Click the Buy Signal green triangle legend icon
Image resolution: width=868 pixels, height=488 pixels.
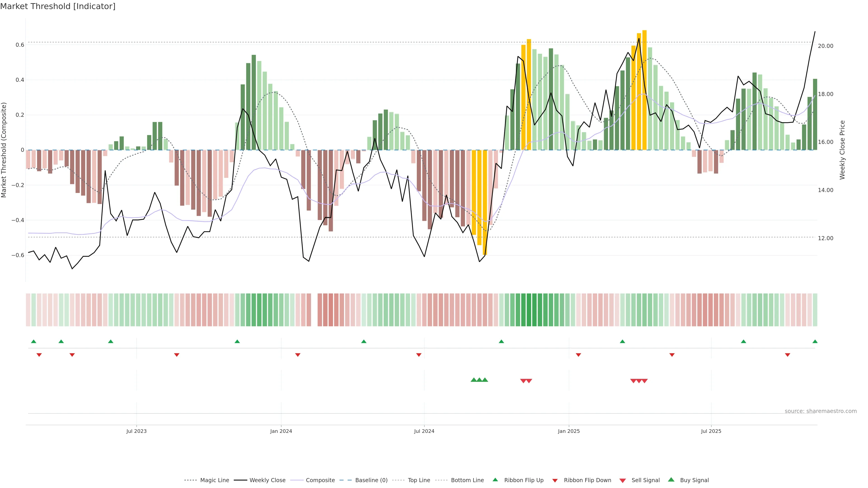click(671, 480)
